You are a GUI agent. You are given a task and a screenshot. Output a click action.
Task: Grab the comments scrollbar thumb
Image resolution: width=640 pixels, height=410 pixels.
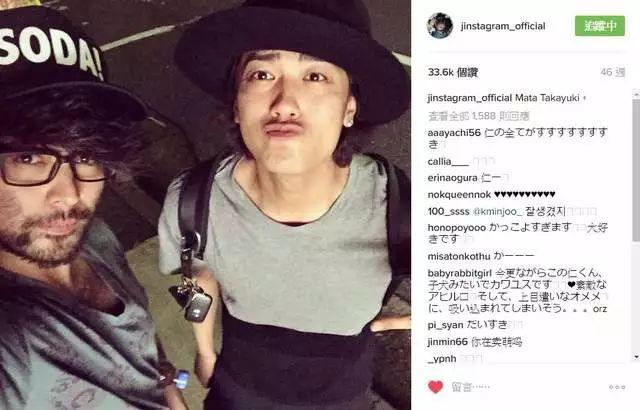coord(636,169)
